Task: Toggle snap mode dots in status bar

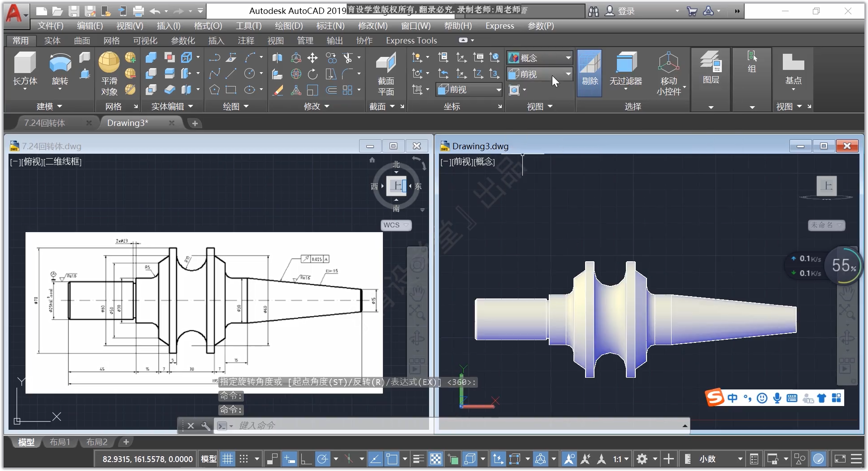Action: pyautogui.click(x=243, y=459)
